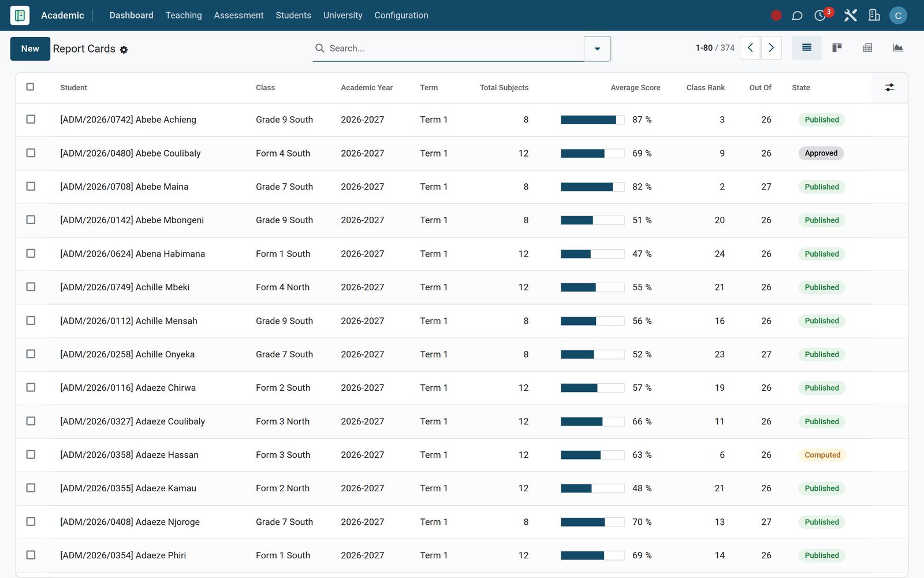Create a New report card

(x=30, y=49)
